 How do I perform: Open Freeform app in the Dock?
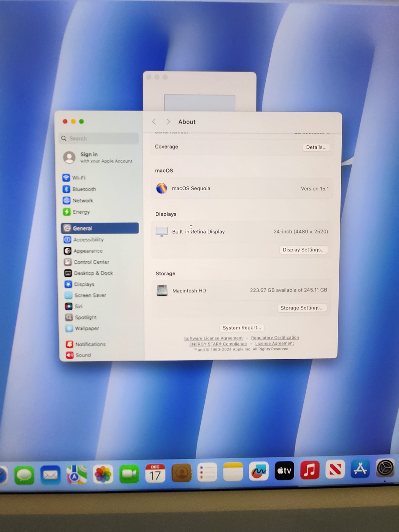259,471
